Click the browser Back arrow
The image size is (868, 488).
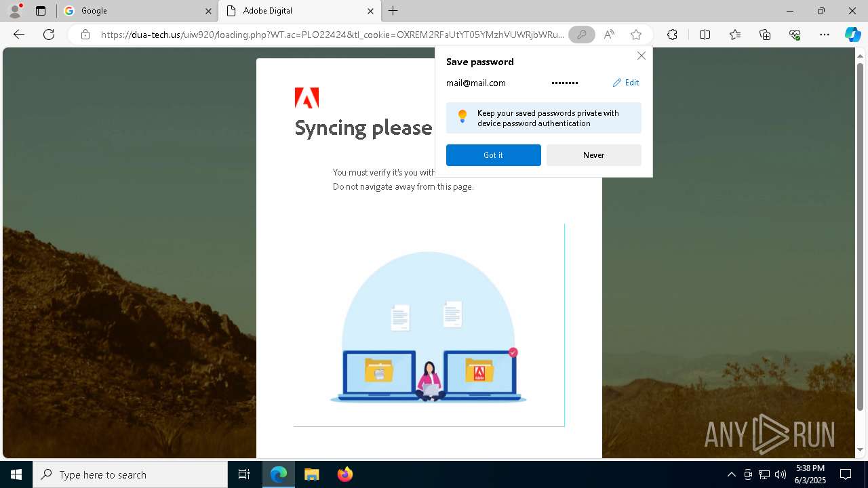(19, 35)
